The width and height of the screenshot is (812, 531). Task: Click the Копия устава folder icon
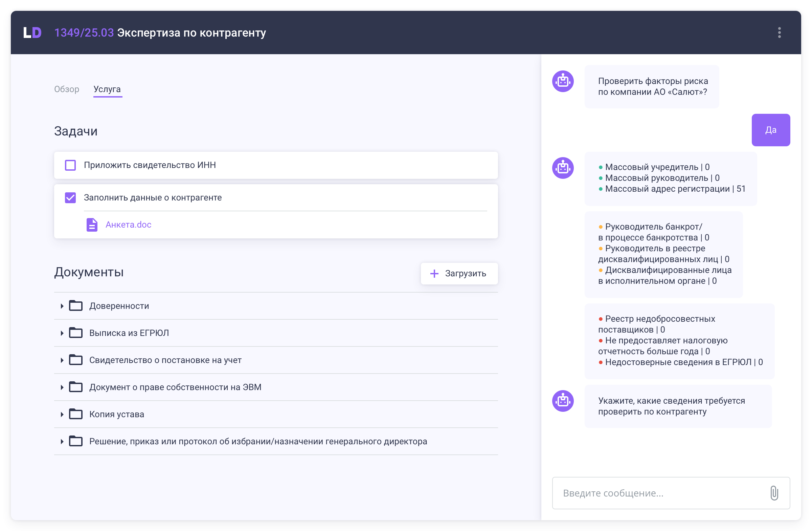click(76, 414)
